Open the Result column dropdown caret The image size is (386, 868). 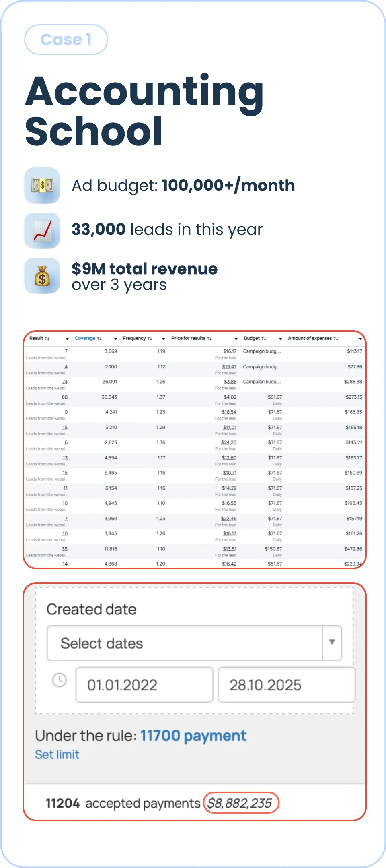coord(67,339)
